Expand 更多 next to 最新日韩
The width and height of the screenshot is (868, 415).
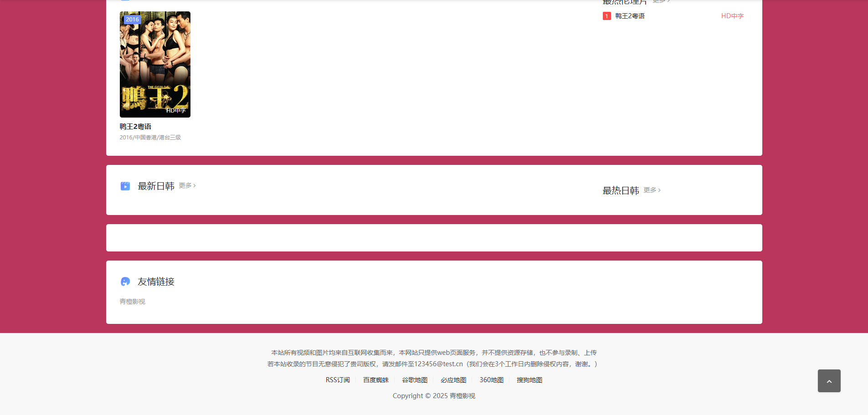pyautogui.click(x=187, y=185)
